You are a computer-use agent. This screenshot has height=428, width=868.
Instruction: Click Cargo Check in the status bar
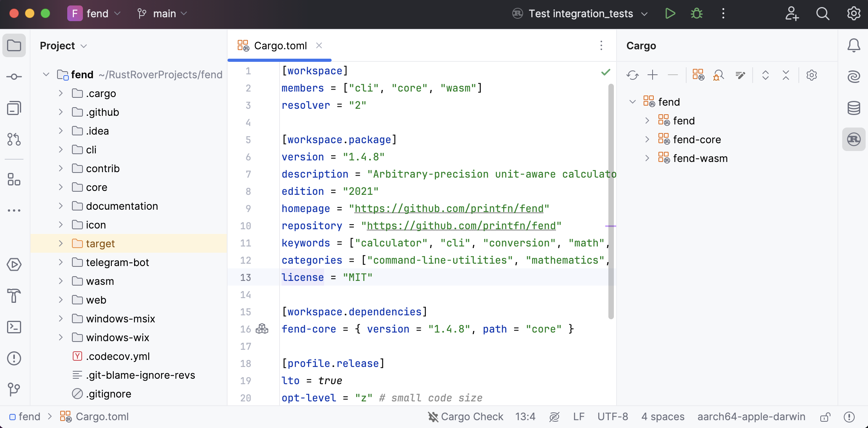coord(472,416)
